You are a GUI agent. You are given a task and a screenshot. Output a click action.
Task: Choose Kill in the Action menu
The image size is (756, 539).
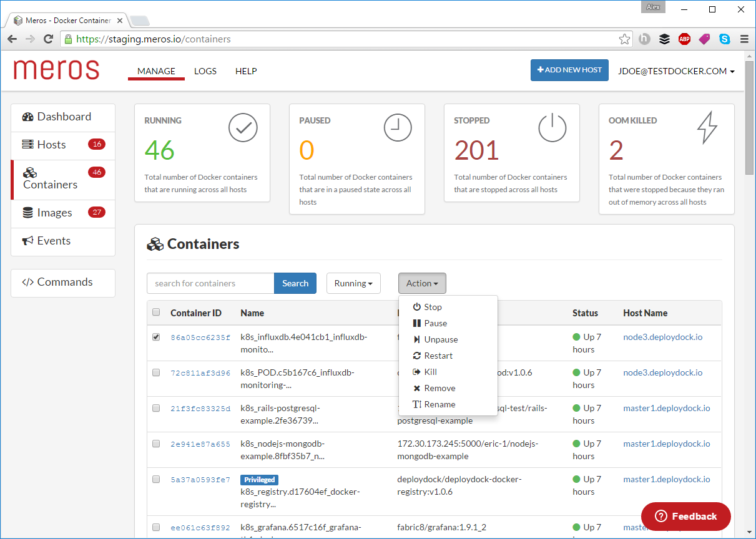pos(430,372)
